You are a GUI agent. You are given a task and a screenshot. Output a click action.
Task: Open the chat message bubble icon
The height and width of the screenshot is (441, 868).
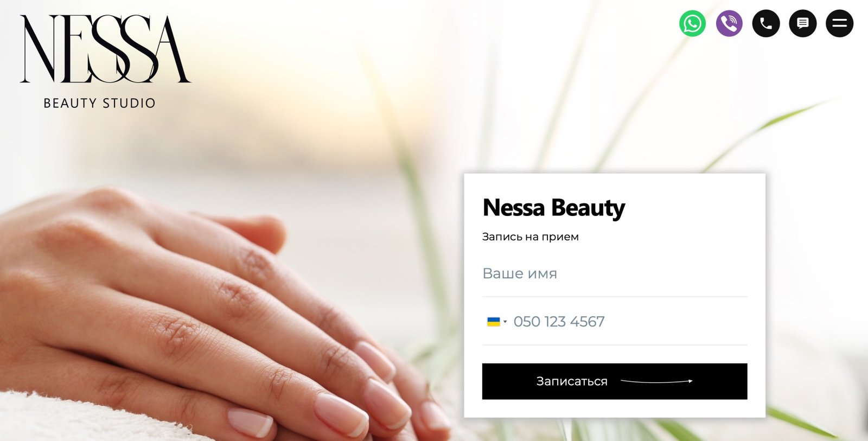pyautogui.click(x=803, y=23)
